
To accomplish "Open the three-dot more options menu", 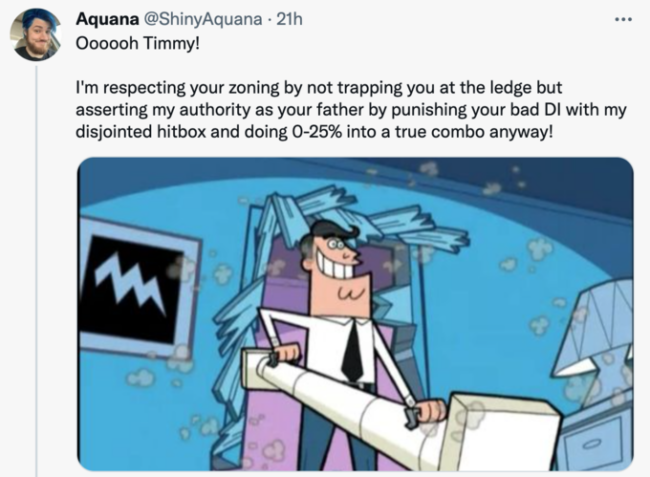I will point(623,19).
